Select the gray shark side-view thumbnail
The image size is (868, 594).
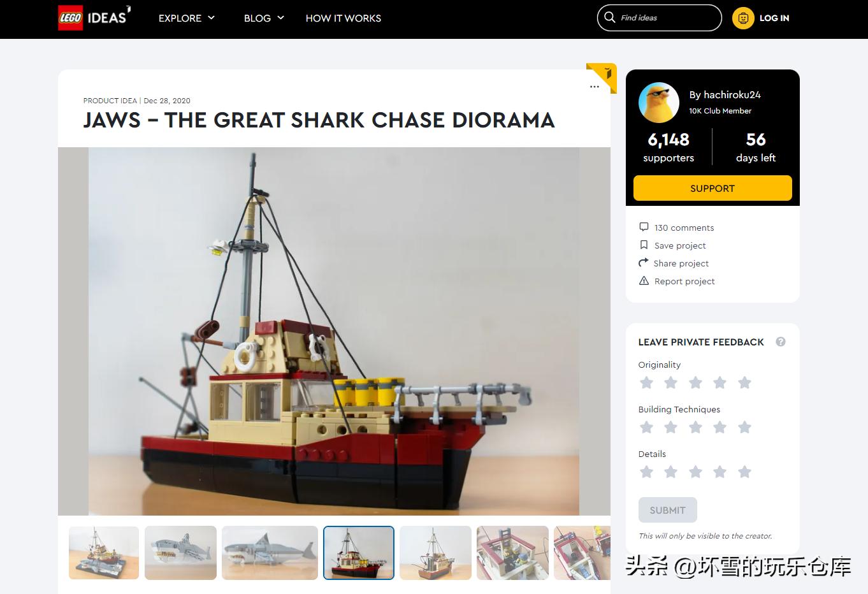tap(270, 553)
